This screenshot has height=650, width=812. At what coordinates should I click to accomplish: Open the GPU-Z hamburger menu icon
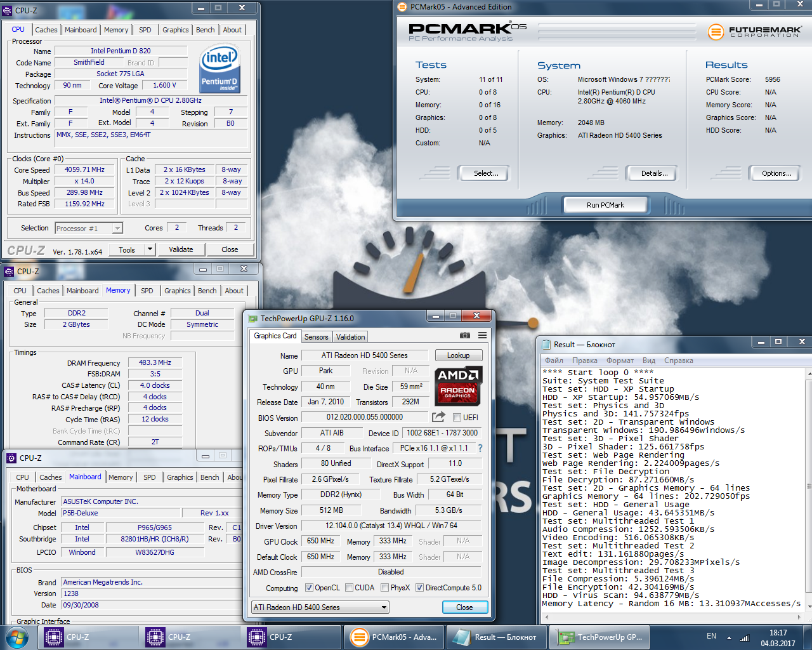pos(483,335)
